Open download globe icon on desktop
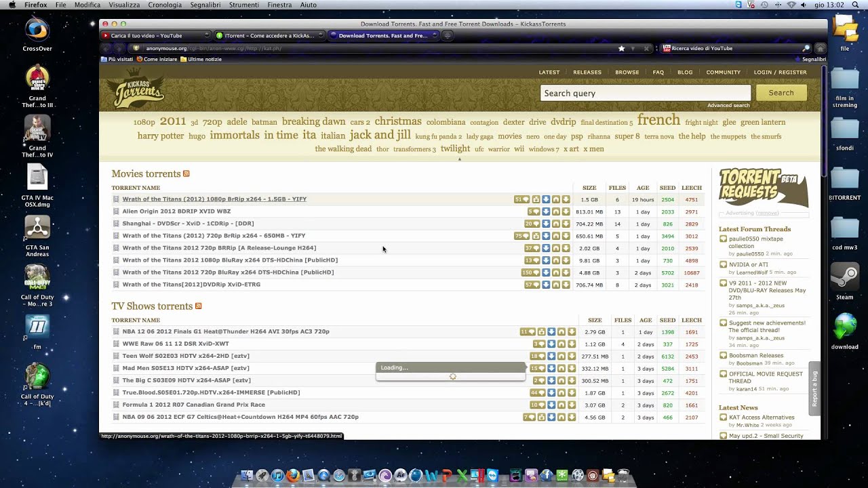 click(x=845, y=327)
